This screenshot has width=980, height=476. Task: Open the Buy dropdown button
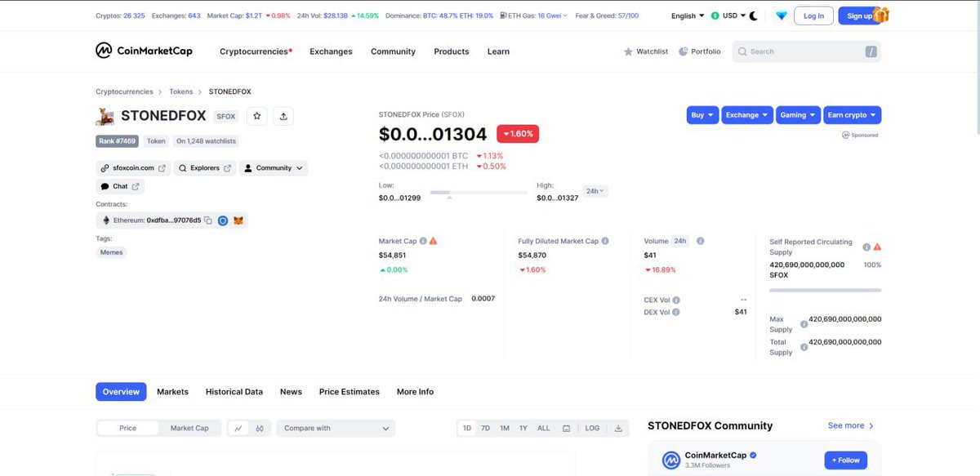[x=702, y=115]
